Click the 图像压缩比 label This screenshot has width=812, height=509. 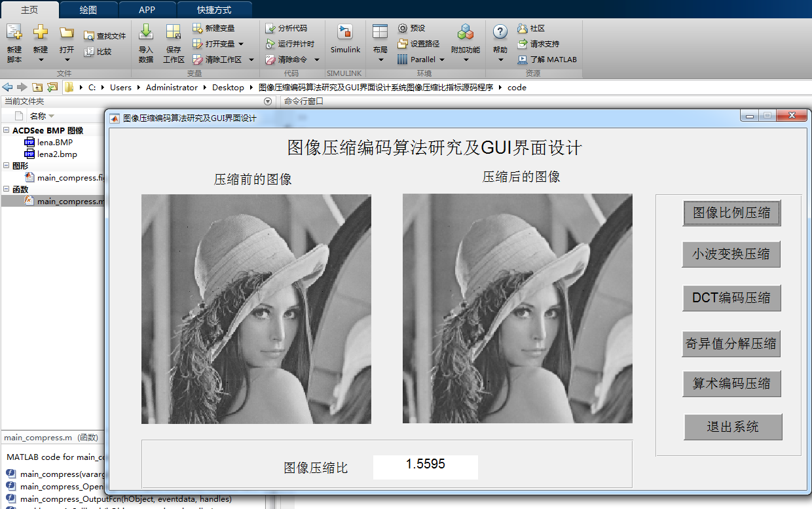pyautogui.click(x=316, y=468)
